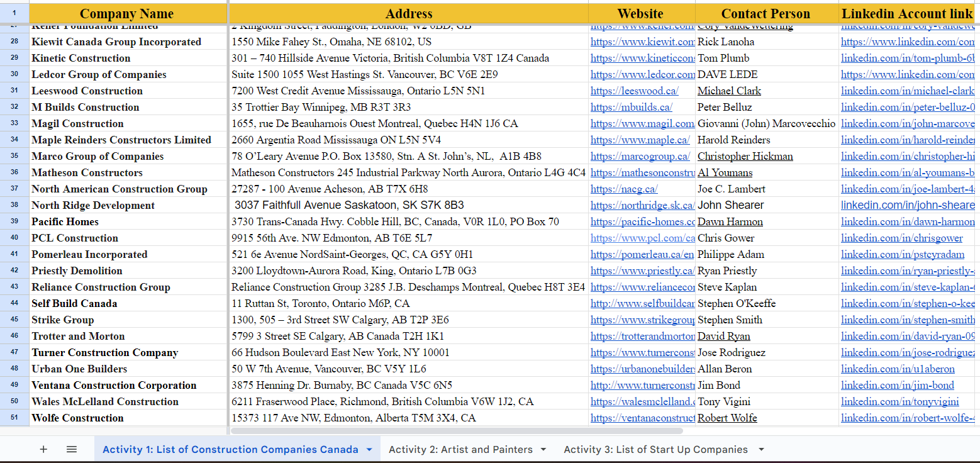Follow the linkedin.com/in/pstcyradam link
Viewport: 980px width, 463px height.
(903, 255)
